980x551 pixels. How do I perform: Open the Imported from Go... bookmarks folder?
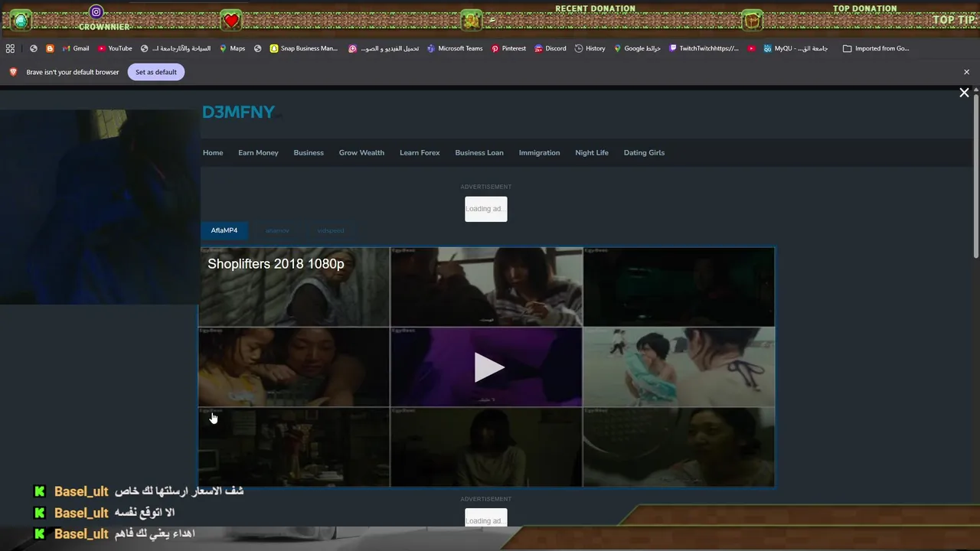point(876,48)
